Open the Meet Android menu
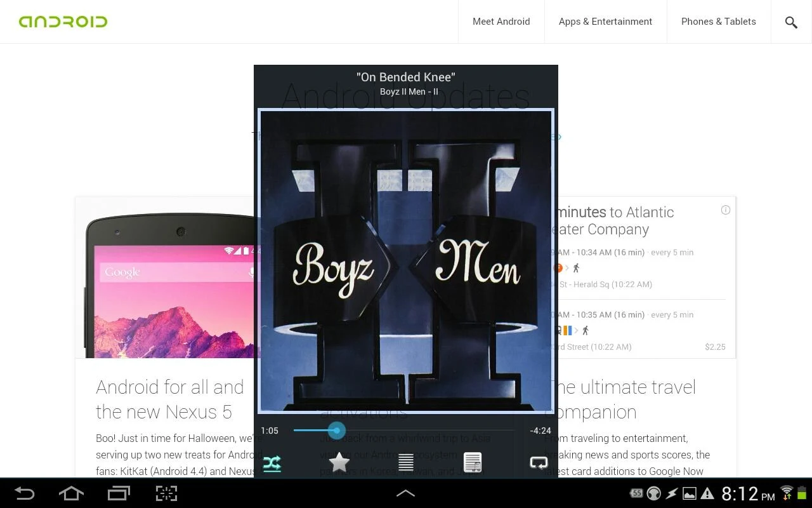This screenshot has width=812, height=508. 501,22
